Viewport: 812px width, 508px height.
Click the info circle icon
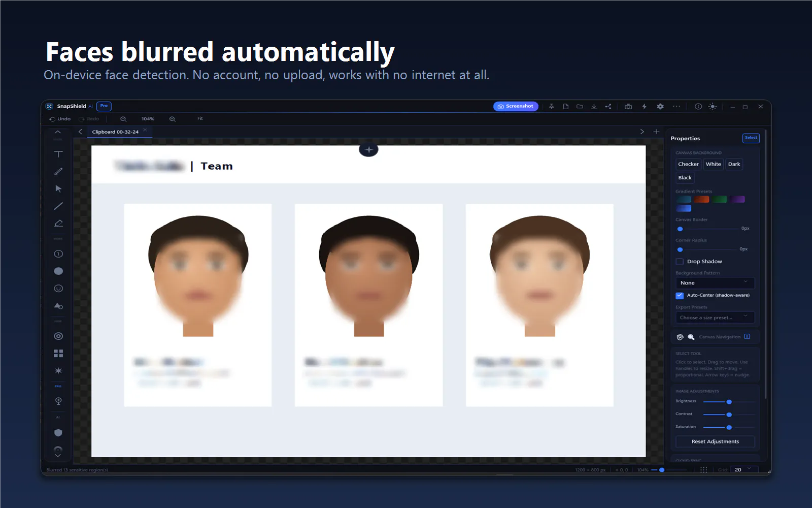[698, 106]
